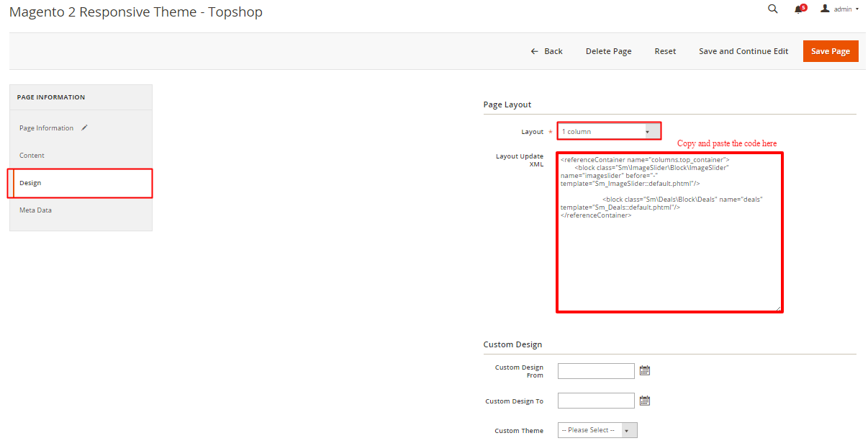Select the Design tab
The image size is (868, 446).
pos(30,183)
